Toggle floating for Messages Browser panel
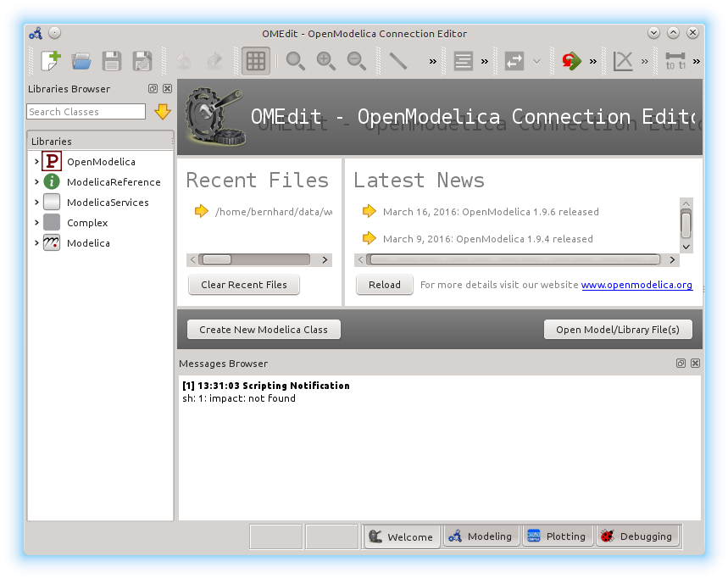 pyautogui.click(x=681, y=364)
